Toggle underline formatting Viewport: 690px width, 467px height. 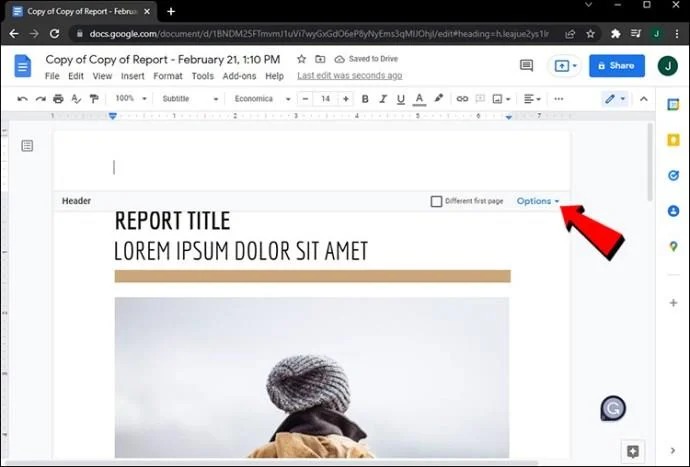coord(400,99)
